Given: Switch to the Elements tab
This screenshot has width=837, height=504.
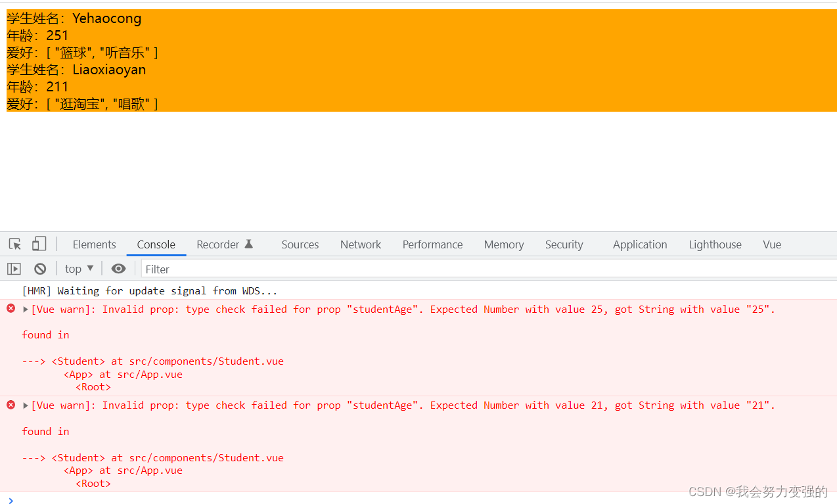Looking at the screenshot, I should pyautogui.click(x=94, y=244).
